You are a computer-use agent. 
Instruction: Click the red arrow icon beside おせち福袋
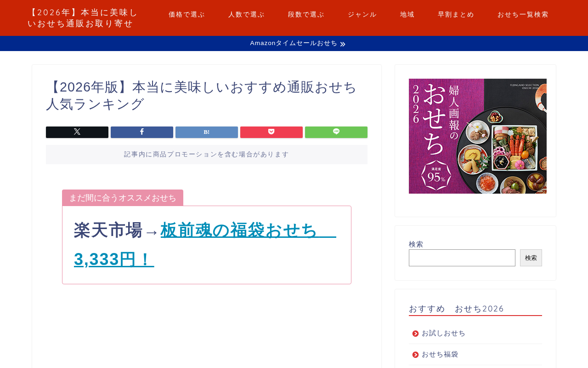point(415,355)
